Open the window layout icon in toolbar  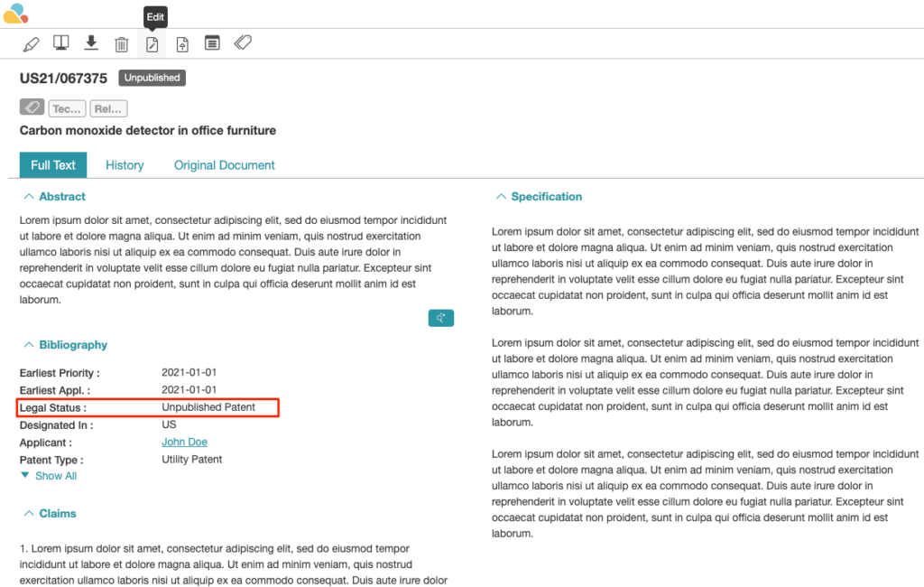(x=212, y=43)
